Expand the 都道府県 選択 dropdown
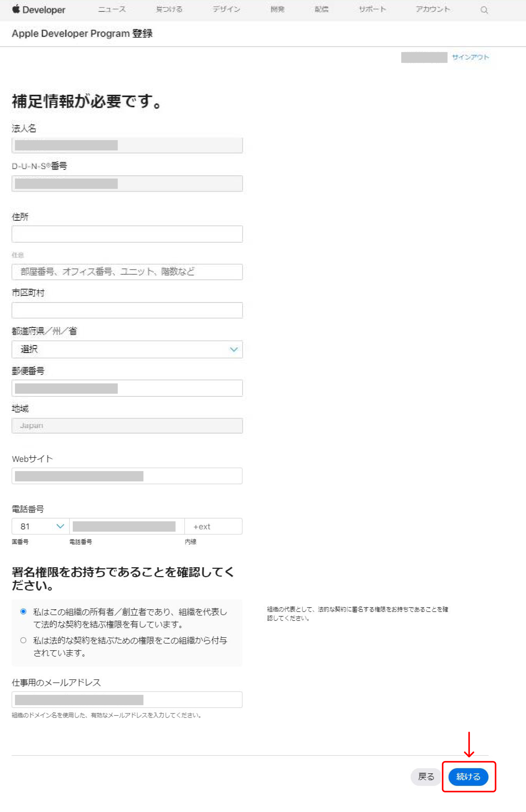The height and width of the screenshot is (812, 526). tap(127, 349)
